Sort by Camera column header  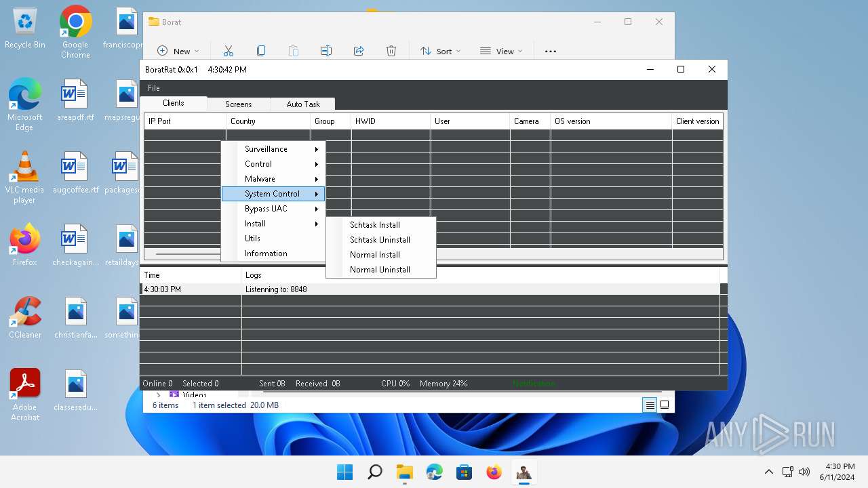(x=530, y=121)
